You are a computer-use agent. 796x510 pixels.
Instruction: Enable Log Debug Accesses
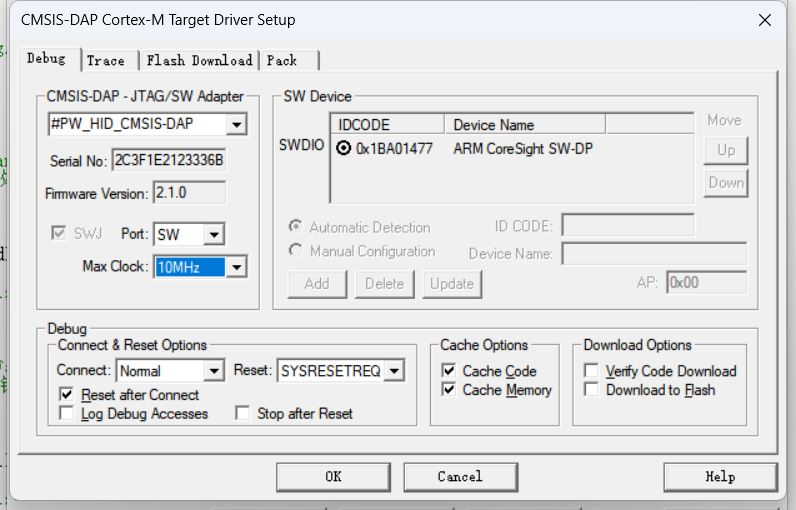tap(67, 413)
